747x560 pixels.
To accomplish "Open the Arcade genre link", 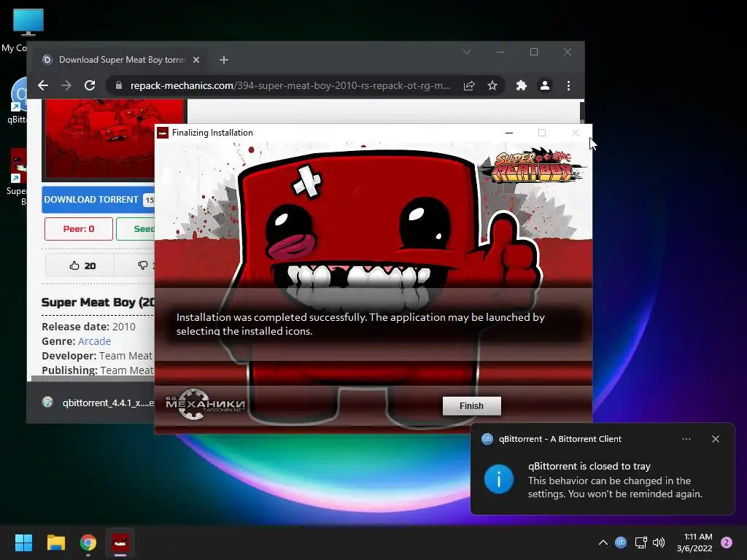I will pyautogui.click(x=94, y=341).
